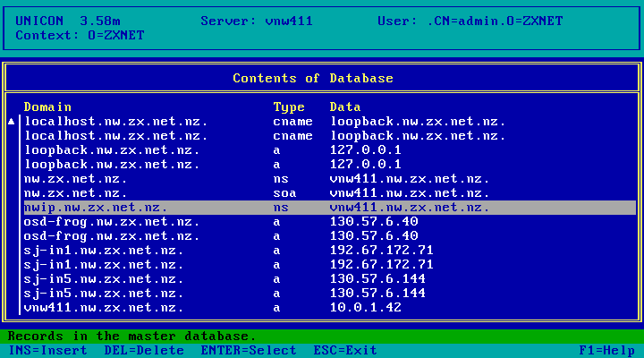Pick the first loopback.nw.zx.net.nz. record
The height and width of the screenshot is (358, 644).
[x=330, y=150]
